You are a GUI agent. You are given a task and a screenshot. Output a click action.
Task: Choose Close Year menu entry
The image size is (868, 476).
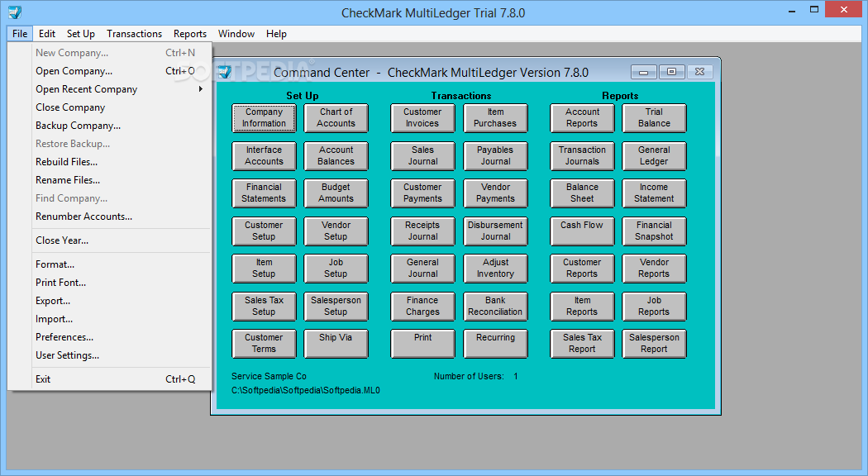tap(110, 240)
